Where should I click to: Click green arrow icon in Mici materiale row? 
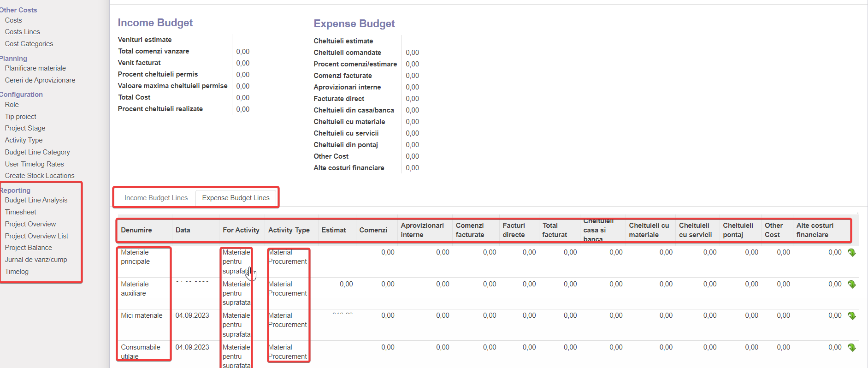pyautogui.click(x=851, y=316)
